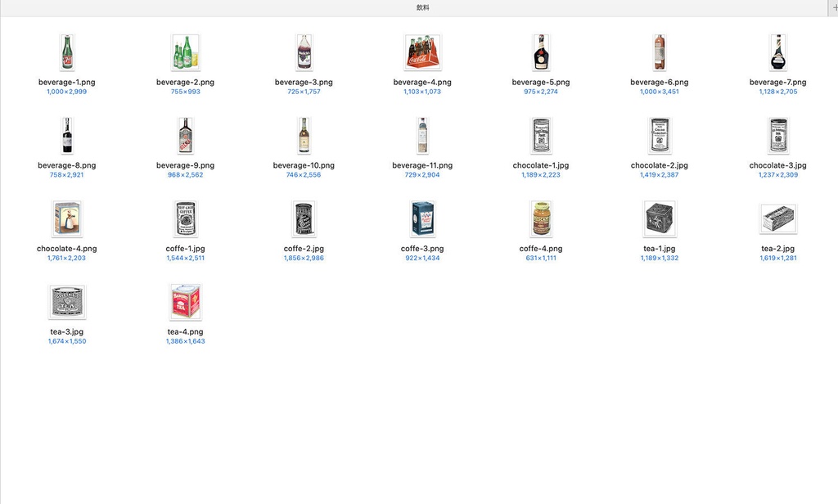Click the 1,761×2,203 dimensions label
The width and height of the screenshot is (838, 504).
[x=67, y=259]
